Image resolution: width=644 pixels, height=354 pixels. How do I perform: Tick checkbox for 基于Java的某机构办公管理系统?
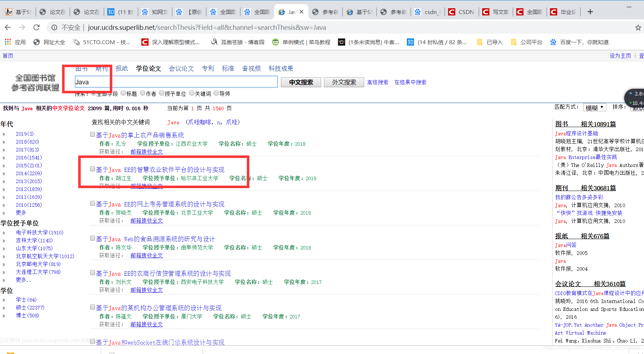[x=93, y=307]
